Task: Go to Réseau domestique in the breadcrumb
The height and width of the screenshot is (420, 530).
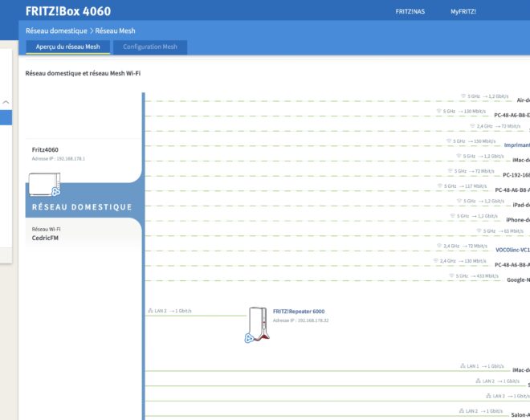Action: [x=56, y=31]
